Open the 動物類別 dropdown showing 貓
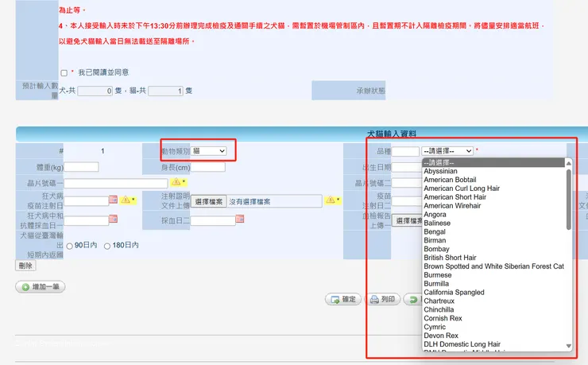The height and width of the screenshot is (365, 588). (x=209, y=151)
